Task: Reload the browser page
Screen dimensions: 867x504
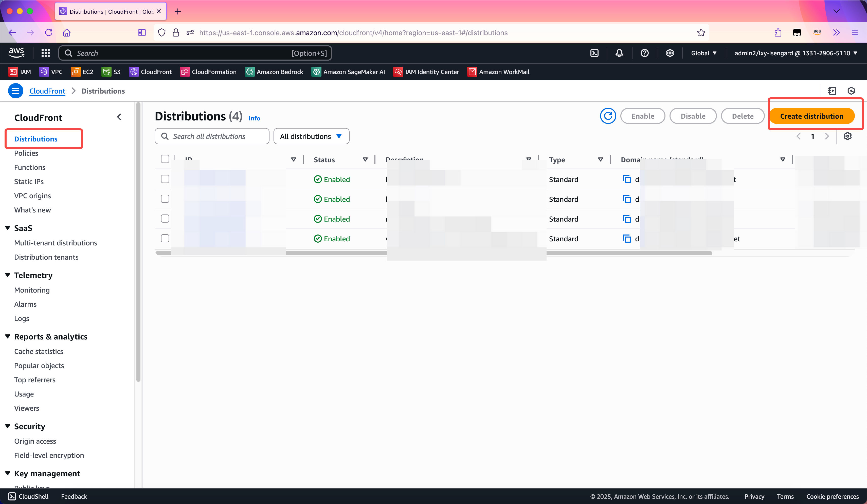Action: (x=48, y=33)
